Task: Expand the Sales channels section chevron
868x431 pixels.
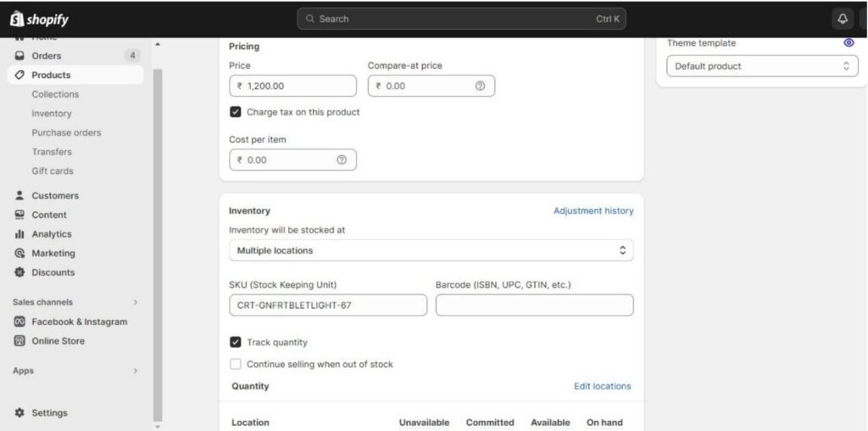Action: tap(135, 302)
